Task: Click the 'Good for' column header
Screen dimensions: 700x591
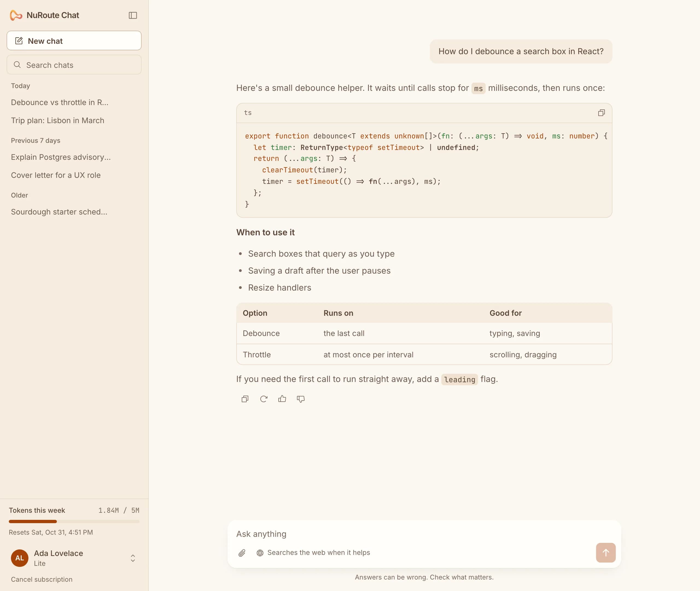Action: click(506, 313)
